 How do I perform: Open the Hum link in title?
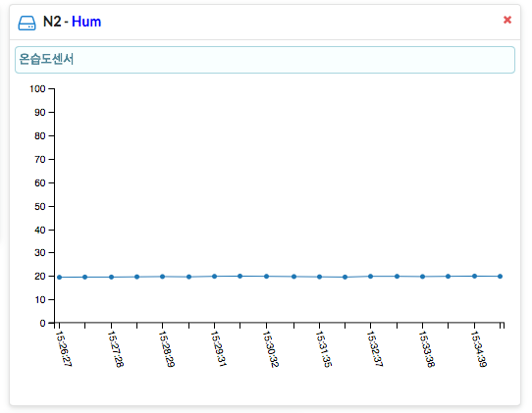(86, 22)
